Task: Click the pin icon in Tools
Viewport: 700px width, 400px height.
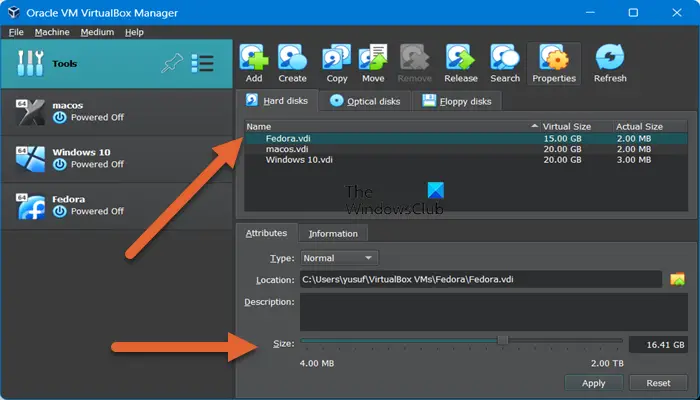Action: (x=172, y=64)
